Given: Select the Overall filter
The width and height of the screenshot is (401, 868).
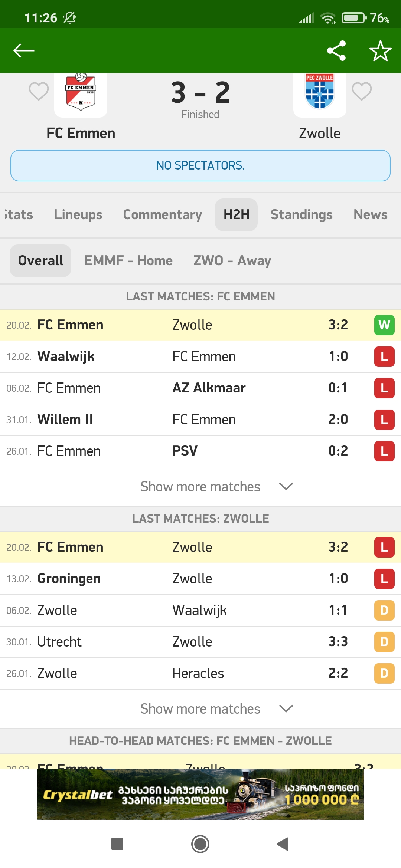Looking at the screenshot, I should pyautogui.click(x=40, y=260).
